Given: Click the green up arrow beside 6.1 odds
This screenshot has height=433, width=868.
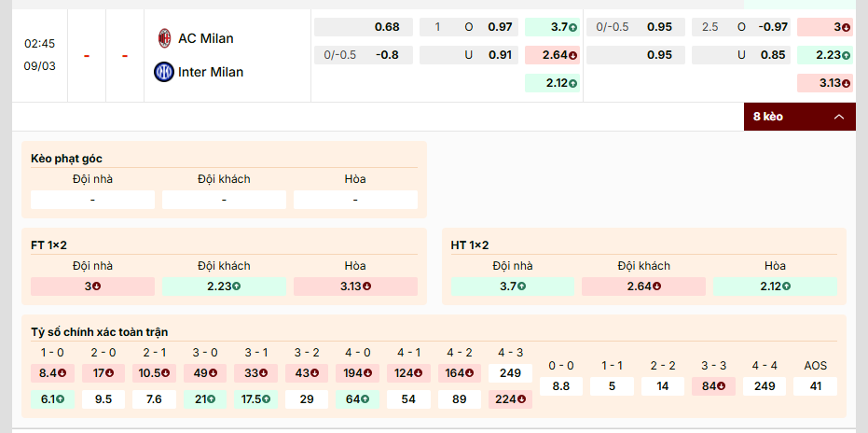Looking at the screenshot, I should tap(58, 399).
